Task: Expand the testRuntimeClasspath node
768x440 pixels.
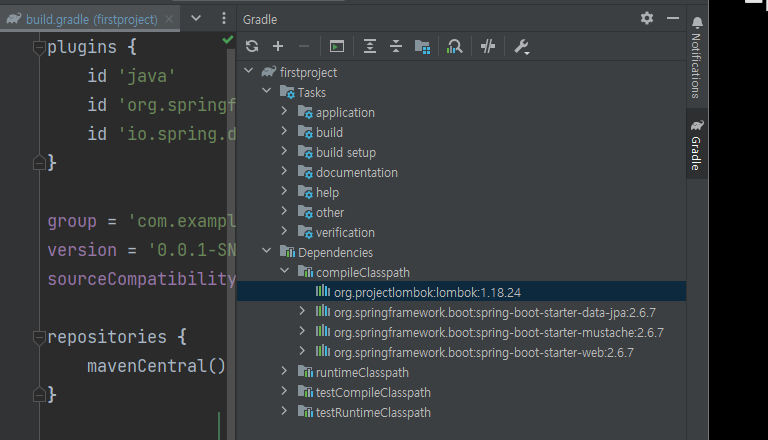Action: (x=284, y=411)
